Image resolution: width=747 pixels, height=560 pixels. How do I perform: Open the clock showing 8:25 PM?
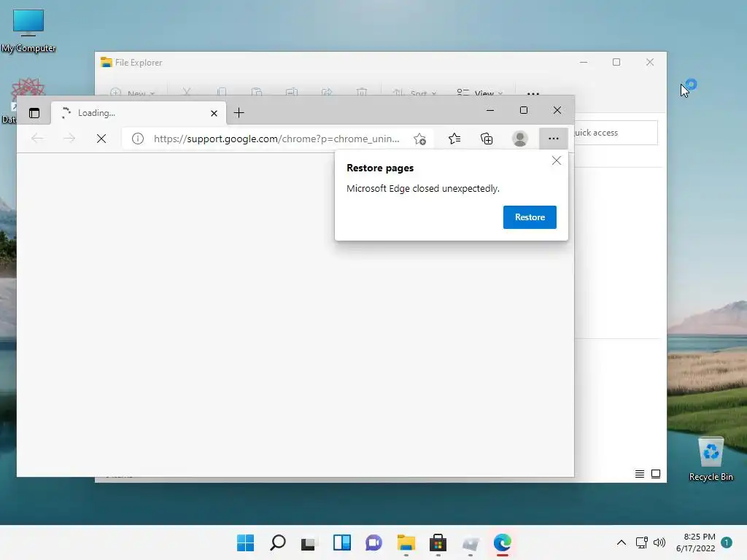pos(695,542)
